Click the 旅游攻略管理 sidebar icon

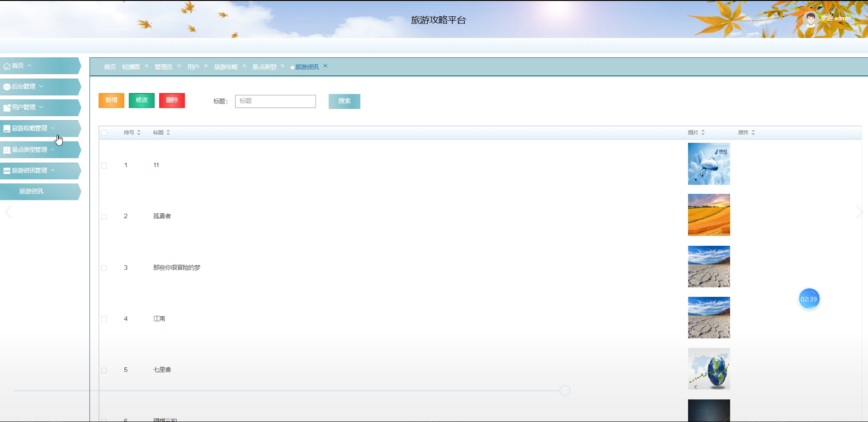click(x=7, y=129)
